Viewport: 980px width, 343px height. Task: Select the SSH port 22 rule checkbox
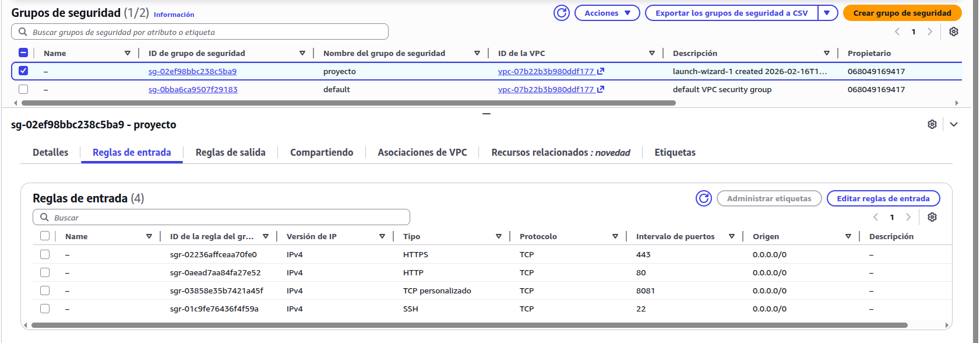pos(45,309)
